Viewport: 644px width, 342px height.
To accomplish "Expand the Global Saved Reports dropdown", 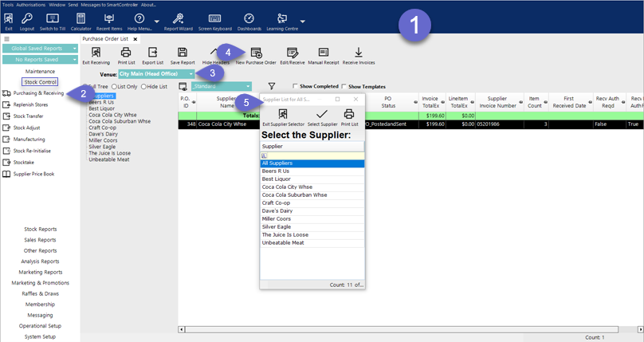I will 74,49.
